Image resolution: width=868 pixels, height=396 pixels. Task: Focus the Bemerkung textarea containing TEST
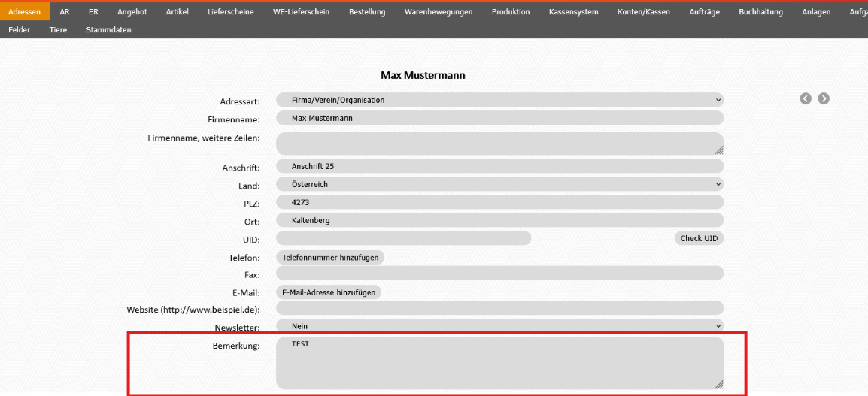[x=500, y=363]
